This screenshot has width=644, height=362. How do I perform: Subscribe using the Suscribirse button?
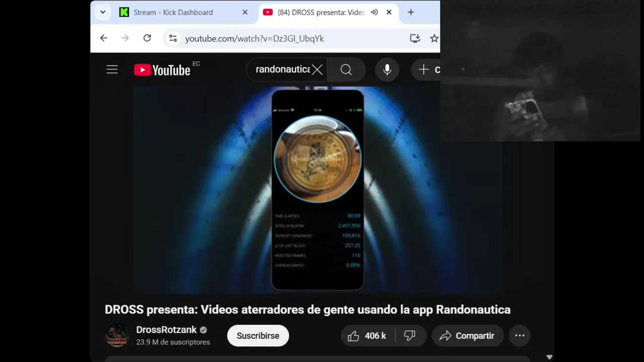[x=258, y=336]
